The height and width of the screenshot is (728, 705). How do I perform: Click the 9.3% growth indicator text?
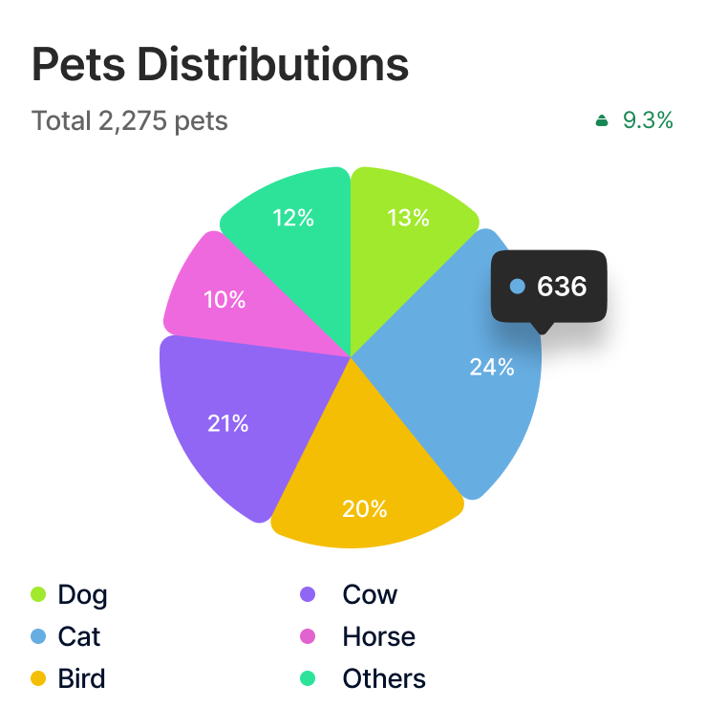coord(648,120)
